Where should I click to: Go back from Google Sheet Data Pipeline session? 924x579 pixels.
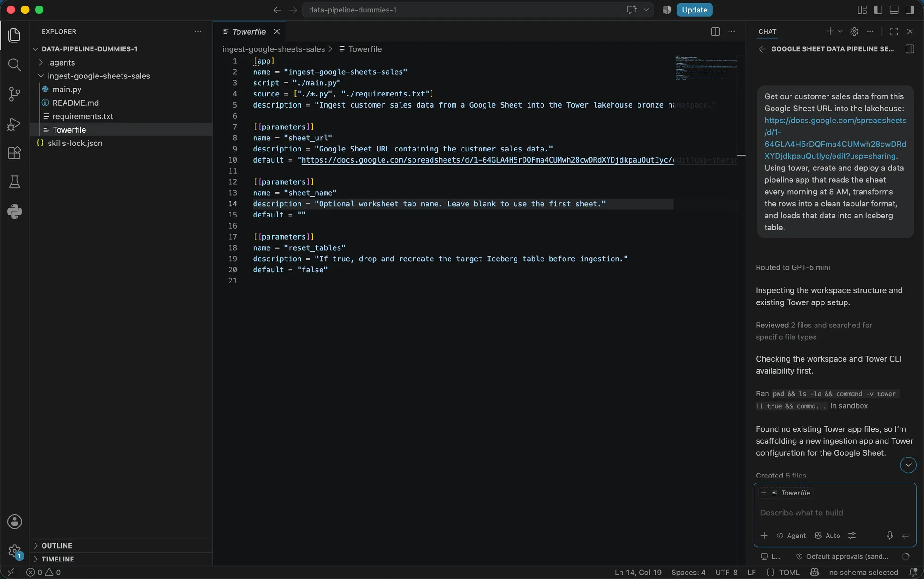[x=762, y=49]
